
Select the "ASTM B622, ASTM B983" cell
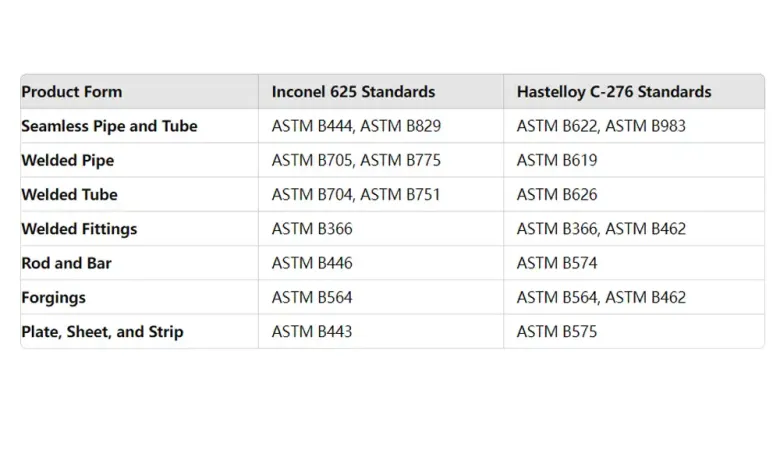coord(601,126)
